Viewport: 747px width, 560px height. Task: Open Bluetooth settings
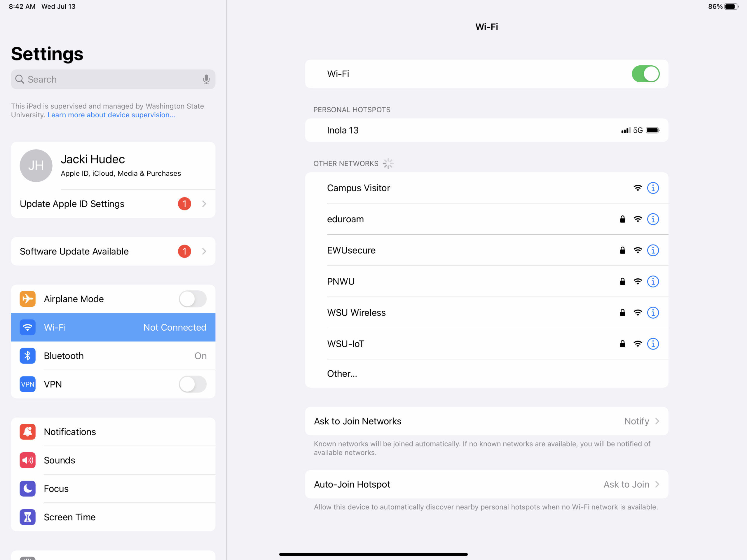113,356
